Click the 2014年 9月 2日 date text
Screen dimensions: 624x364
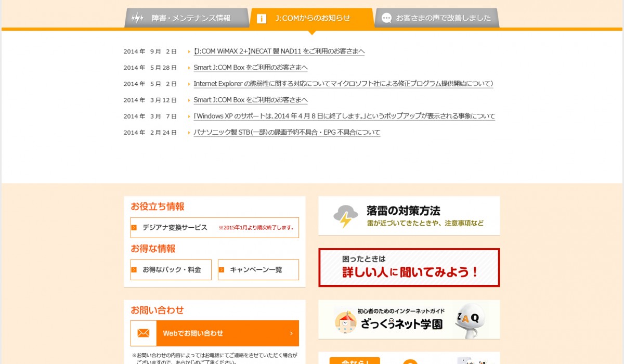(x=150, y=51)
